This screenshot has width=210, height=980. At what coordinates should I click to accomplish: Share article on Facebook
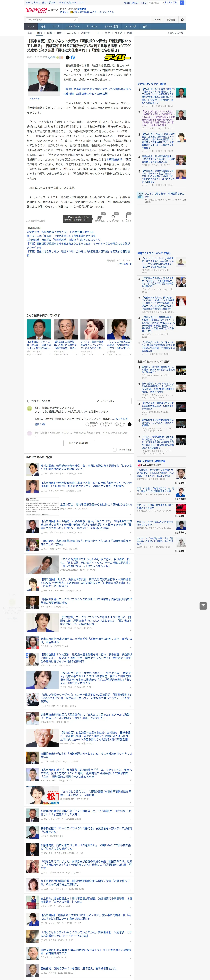(72, 57)
